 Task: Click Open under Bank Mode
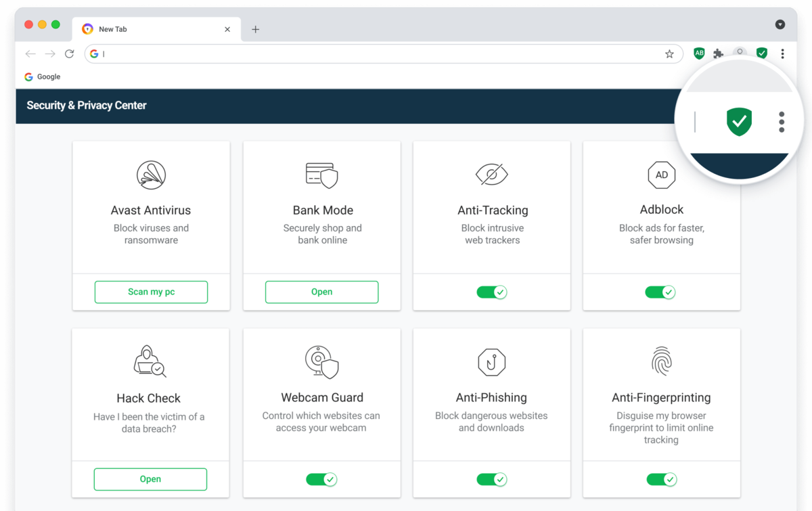tap(321, 292)
